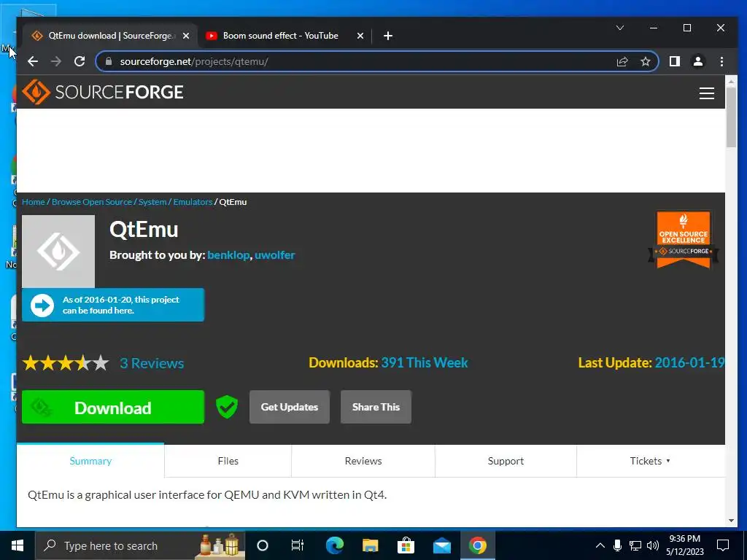
Task: Select the QtEmu download browser tab
Action: click(x=109, y=36)
